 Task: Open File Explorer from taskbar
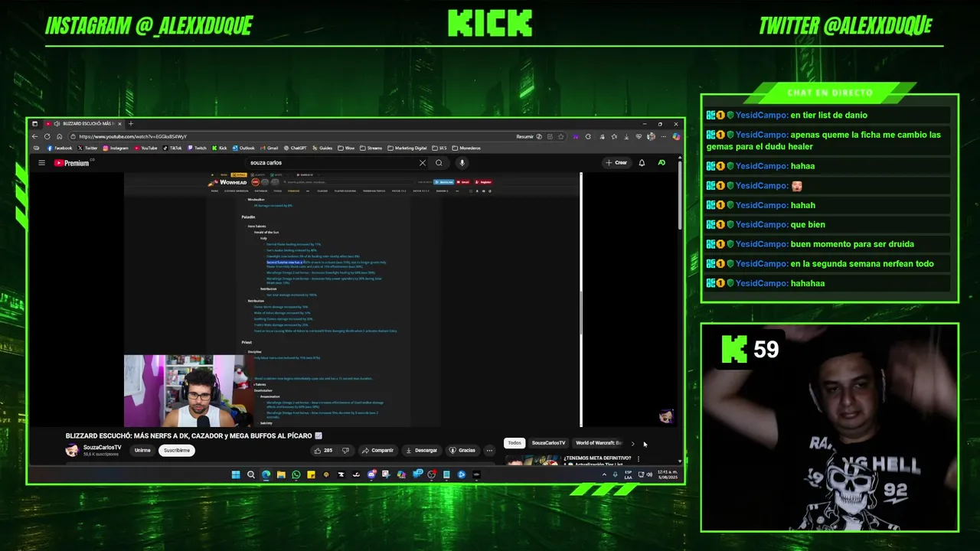click(x=281, y=474)
